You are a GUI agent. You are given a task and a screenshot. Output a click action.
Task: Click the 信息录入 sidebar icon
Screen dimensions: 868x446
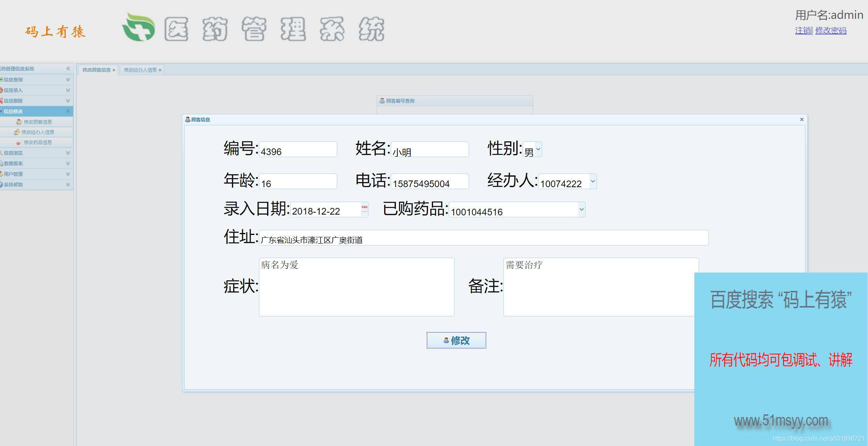point(3,90)
